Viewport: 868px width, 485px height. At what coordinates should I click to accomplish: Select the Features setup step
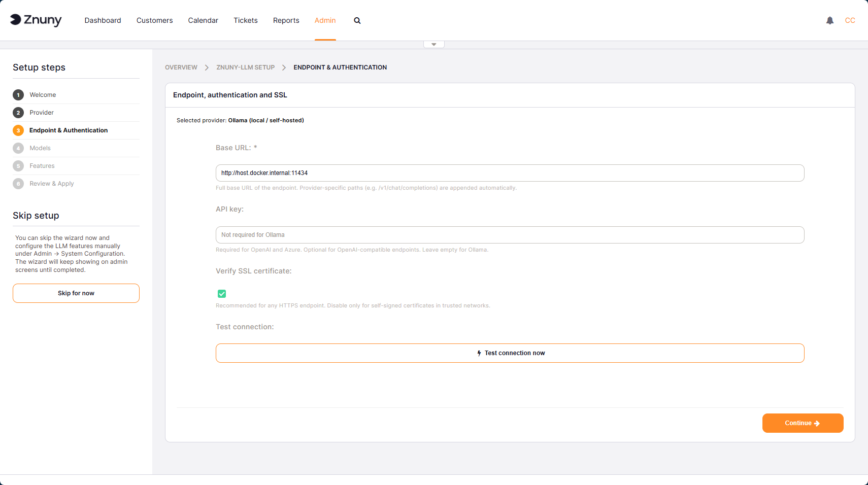tap(42, 166)
